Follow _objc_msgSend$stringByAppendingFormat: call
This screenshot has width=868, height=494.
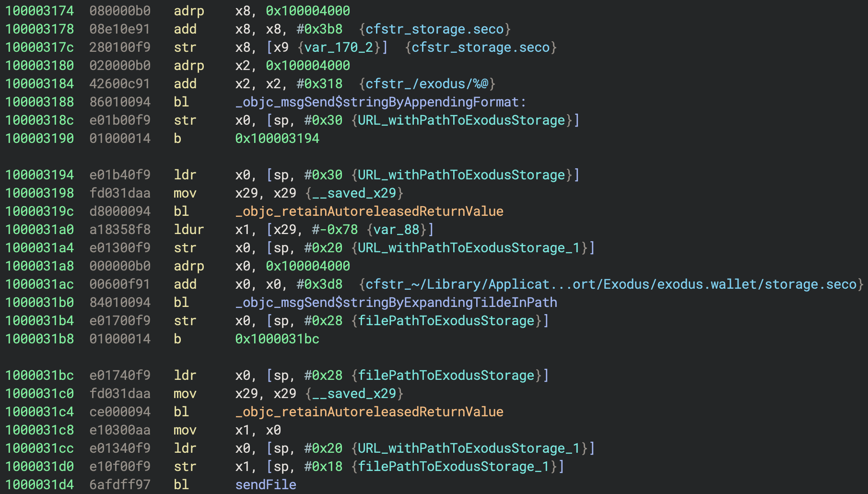tap(381, 102)
